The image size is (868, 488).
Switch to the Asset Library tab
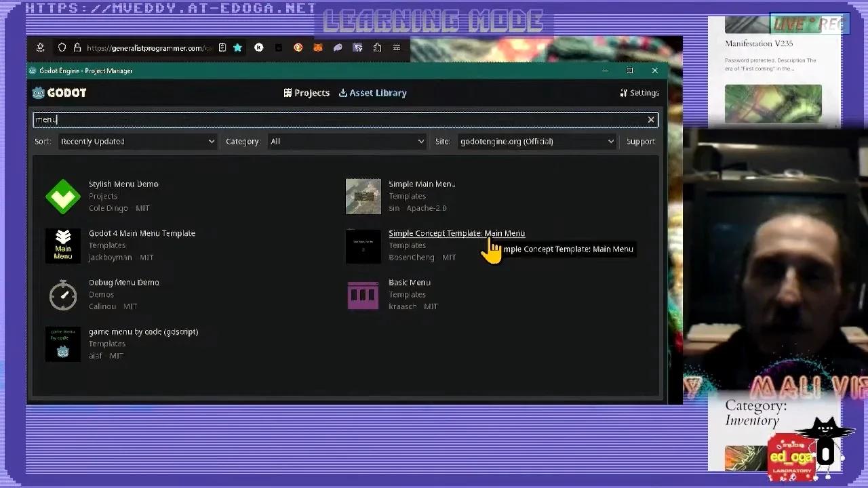click(372, 93)
